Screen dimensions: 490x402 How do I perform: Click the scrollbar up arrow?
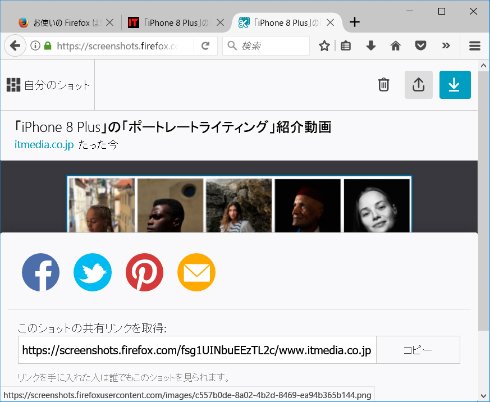[483, 65]
